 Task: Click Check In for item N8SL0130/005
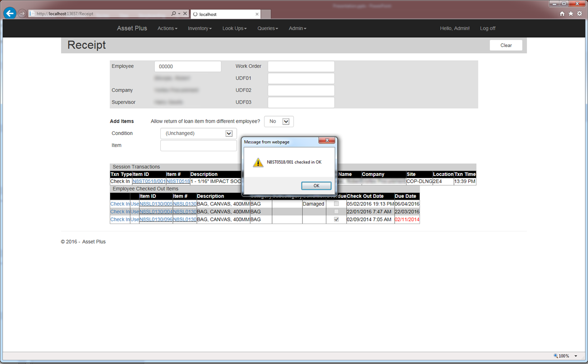pos(120,204)
